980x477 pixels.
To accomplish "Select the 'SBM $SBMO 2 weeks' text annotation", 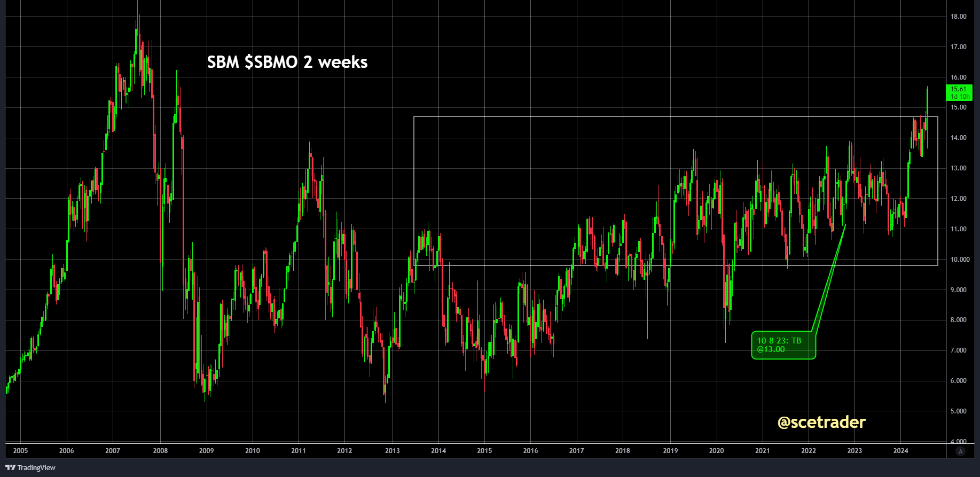I will coord(287,62).
